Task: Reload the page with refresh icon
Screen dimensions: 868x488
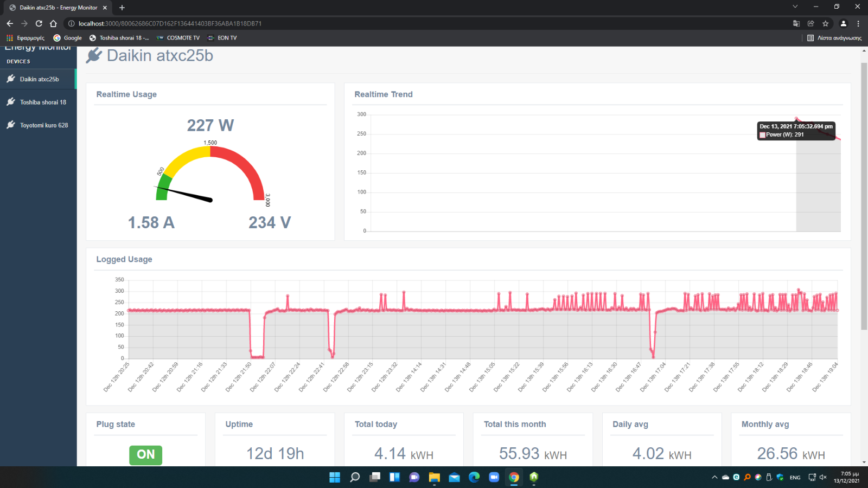Action: 39,23
